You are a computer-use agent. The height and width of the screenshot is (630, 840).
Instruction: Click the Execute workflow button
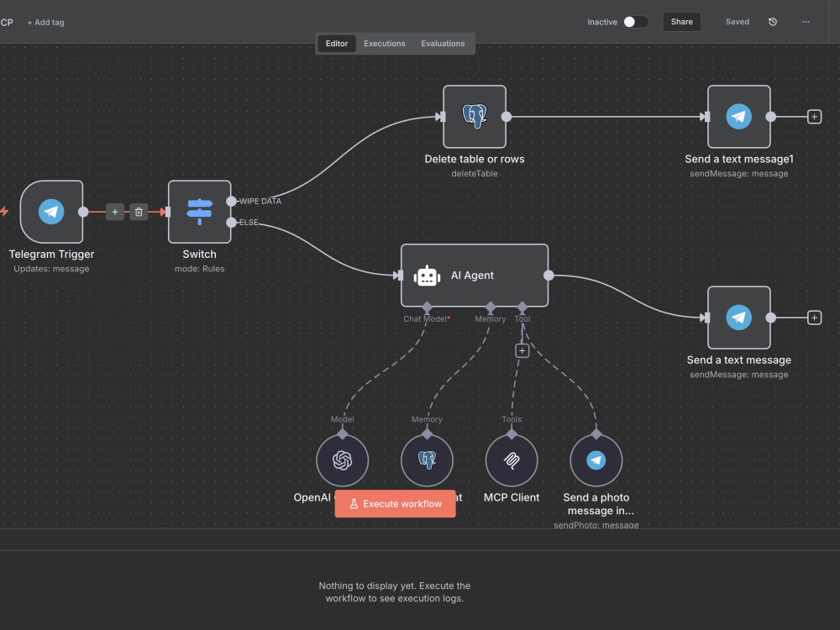[396, 503]
